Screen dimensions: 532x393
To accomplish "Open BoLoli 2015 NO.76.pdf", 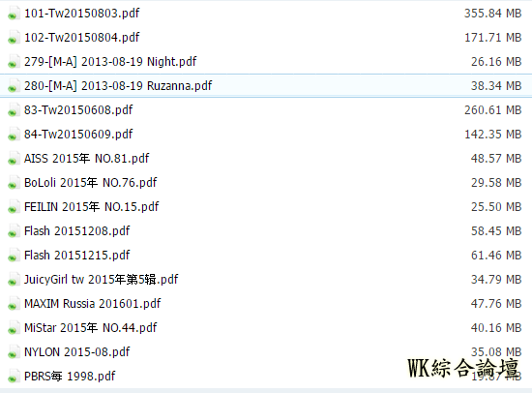I will coord(91,183).
